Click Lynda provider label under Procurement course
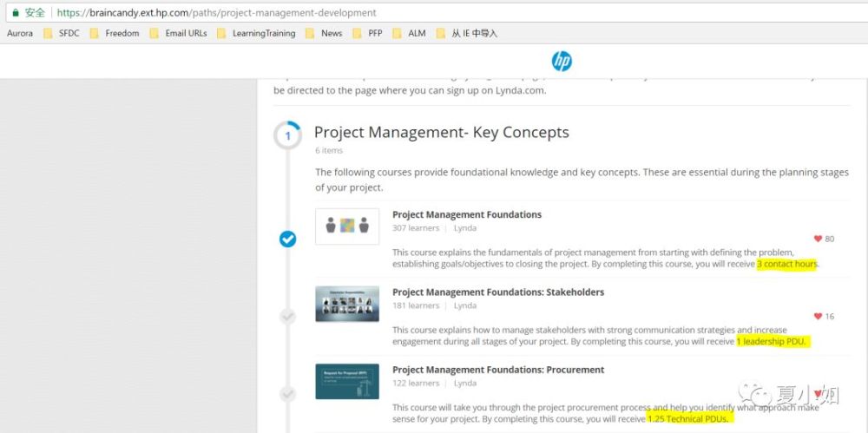 point(465,384)
